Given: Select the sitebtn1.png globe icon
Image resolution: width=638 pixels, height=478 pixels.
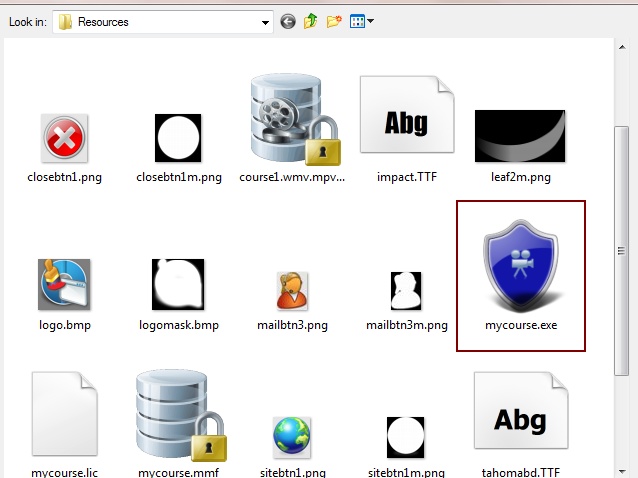Looking at the screenshot, I should click(292, 437).
